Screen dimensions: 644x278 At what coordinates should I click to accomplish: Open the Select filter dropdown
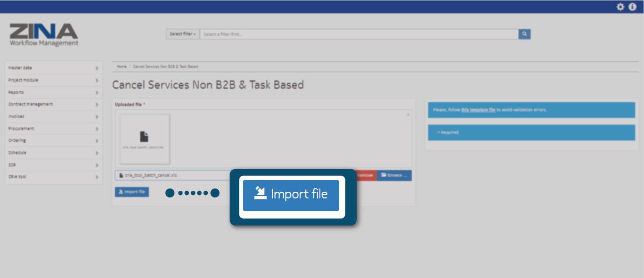tap(182, 34)
